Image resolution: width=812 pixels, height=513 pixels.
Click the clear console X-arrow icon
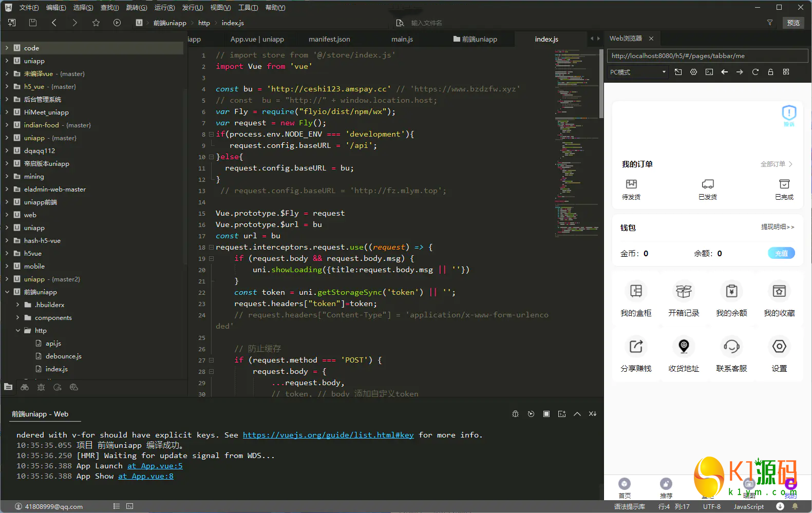tap(593, 414)
